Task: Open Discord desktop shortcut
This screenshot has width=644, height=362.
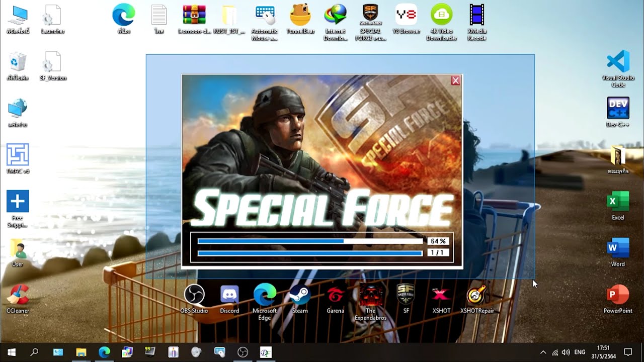Action: [229, 299]
